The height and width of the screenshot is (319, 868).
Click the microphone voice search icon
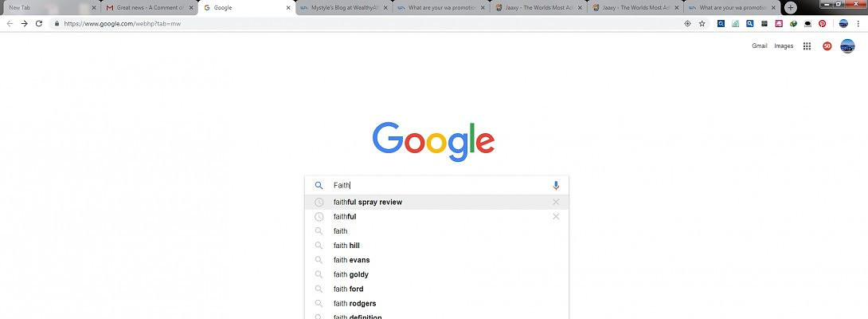556,185
